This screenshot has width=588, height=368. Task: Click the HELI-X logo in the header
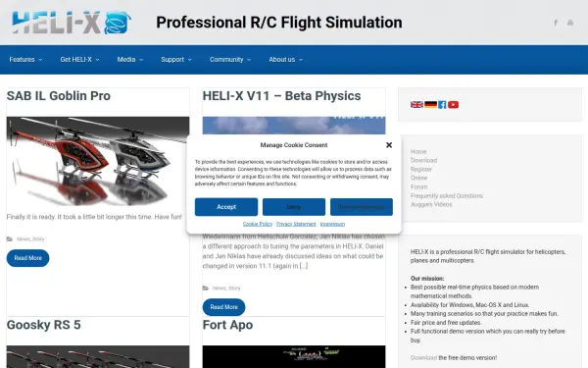tap(72, 23)
